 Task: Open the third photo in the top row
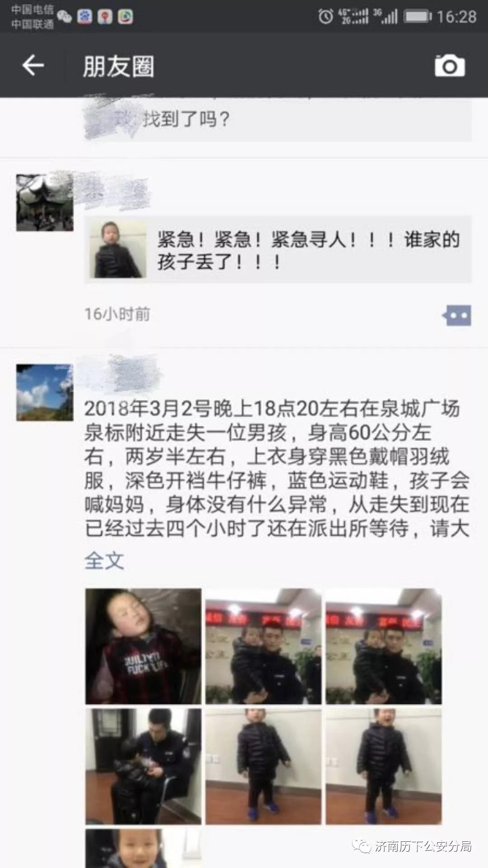(x=384, y=646)
